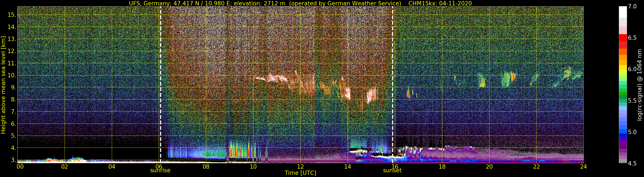
Task: Click the '02' time tick label
Action: tap(65, 166)
